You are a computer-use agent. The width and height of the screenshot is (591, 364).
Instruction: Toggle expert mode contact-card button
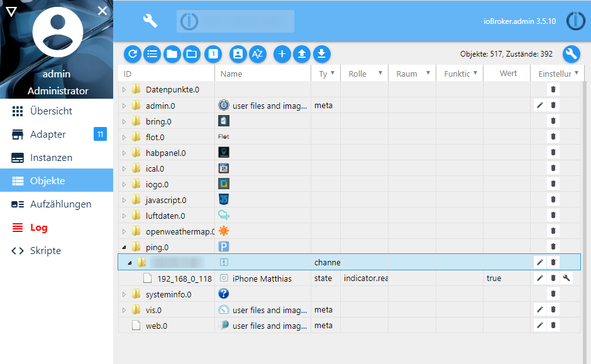coord(238,54)
